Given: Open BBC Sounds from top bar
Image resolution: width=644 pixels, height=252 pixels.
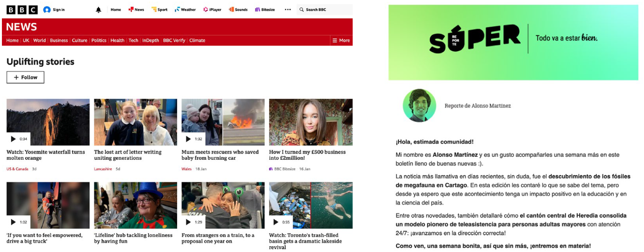Looking at the screenshot, I should point(238,10).
